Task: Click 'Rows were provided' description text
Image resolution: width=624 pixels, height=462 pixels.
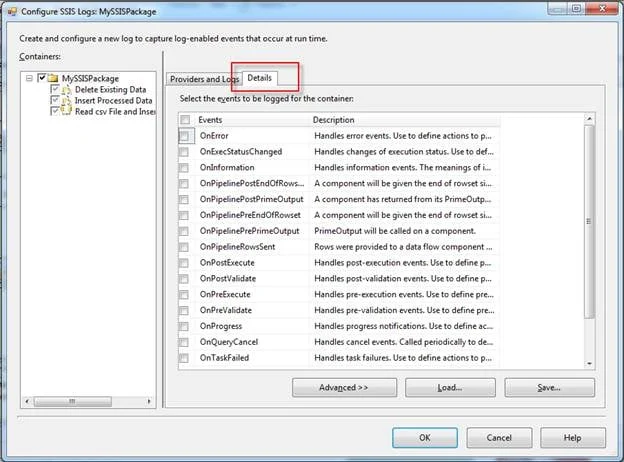Action: click(x=403, y=247)
